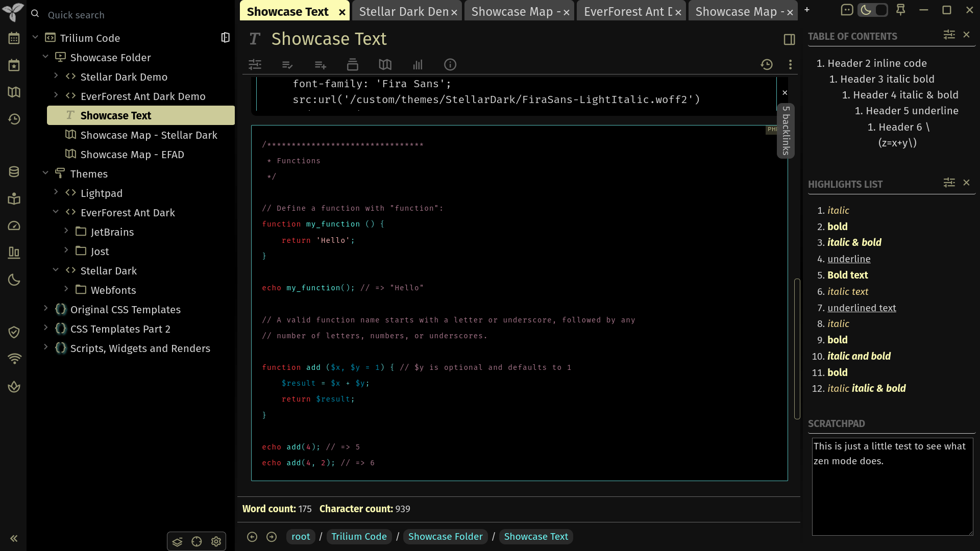980x551 pixels.
Task: Expand the Original CSS Templates group
Action: point(46,309)
